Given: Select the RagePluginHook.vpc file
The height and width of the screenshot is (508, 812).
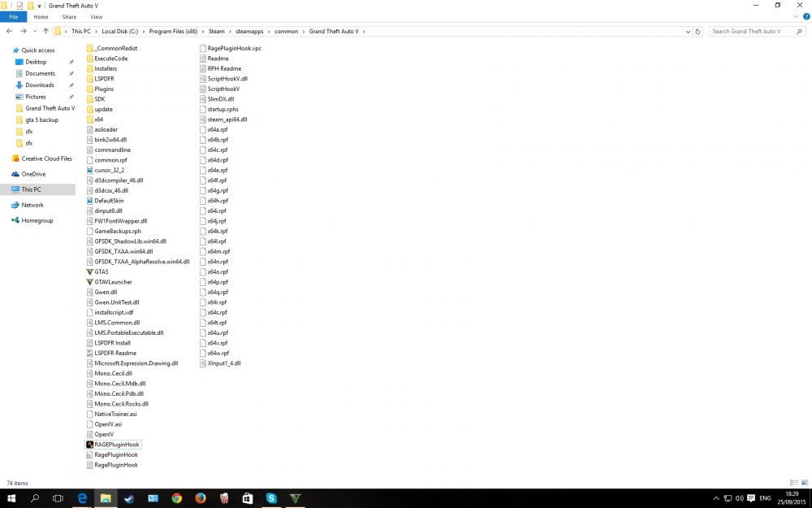Looking at the screenshot, I should (x=231, y=48).
